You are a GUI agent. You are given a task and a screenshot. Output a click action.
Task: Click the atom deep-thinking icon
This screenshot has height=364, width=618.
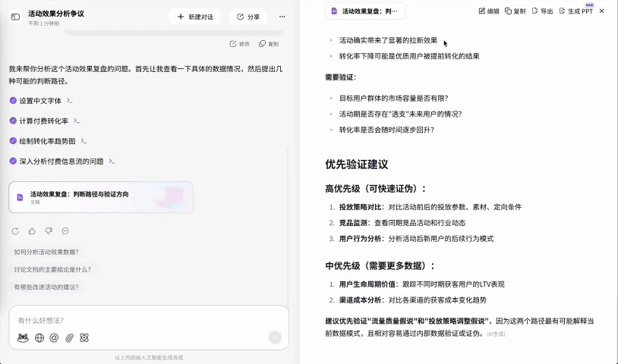pyautogui.click(x=84, y=337)
